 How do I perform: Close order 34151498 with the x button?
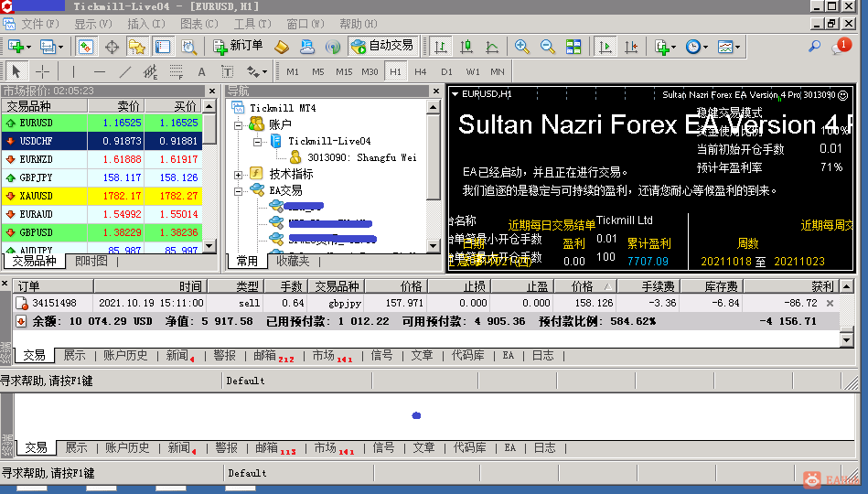point(830,304)
